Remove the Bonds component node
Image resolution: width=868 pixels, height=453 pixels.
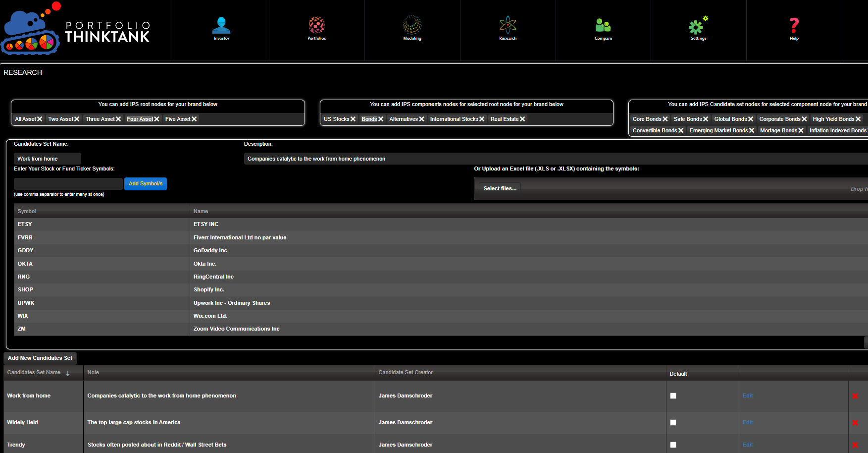(381, 119)
